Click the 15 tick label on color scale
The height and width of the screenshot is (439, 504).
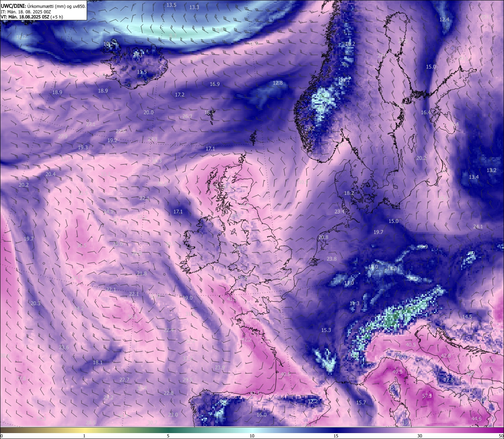click(x=336, y=436)
